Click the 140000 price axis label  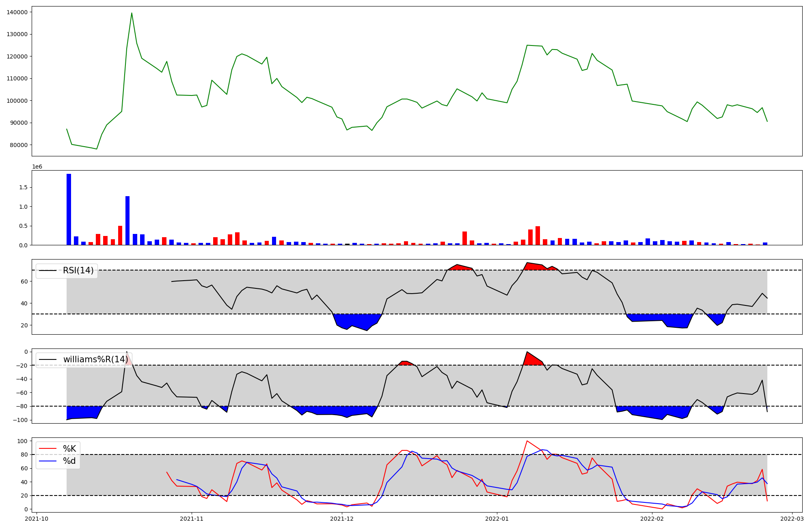click(17, 12)
